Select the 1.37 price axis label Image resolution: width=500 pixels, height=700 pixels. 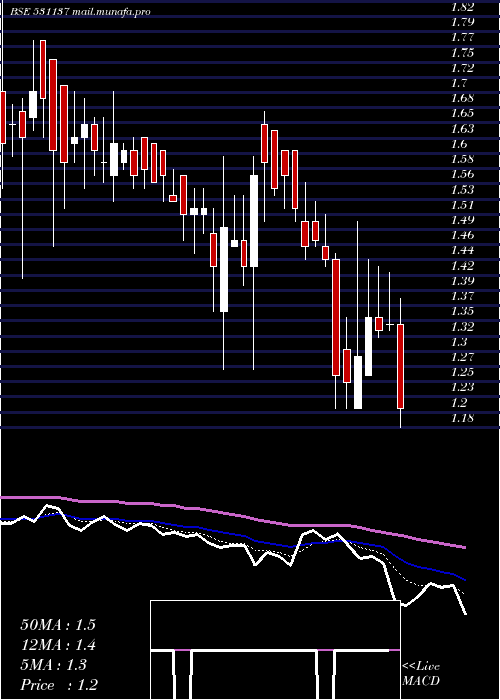(x=462, y=296)
